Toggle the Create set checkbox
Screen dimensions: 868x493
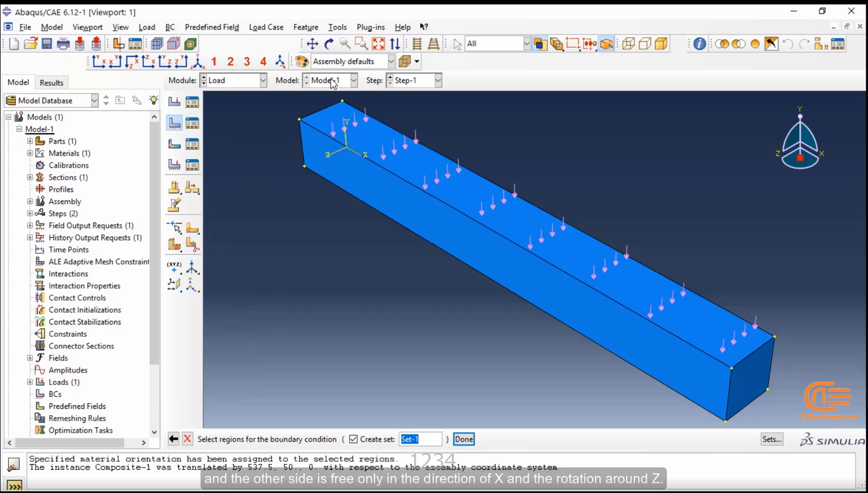click(353, 439)
